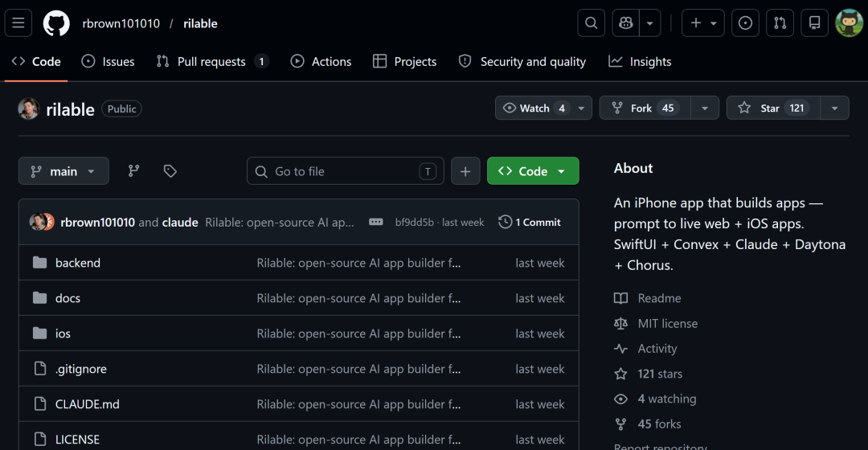Open Copilot chat icon
The height and width of the screenshot is (450, 868).
(626, 23)
